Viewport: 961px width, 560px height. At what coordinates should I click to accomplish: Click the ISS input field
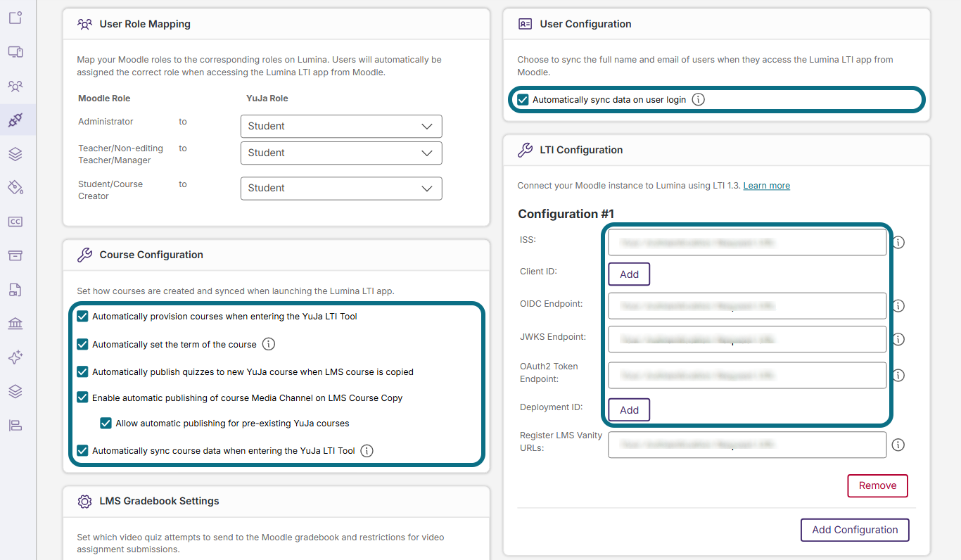tap(747, 242)
